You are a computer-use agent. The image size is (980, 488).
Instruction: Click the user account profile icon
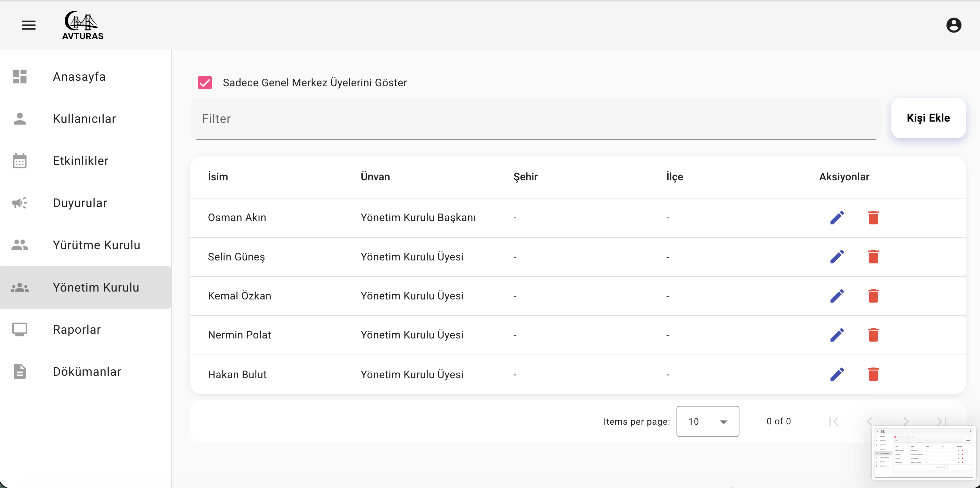953,25
